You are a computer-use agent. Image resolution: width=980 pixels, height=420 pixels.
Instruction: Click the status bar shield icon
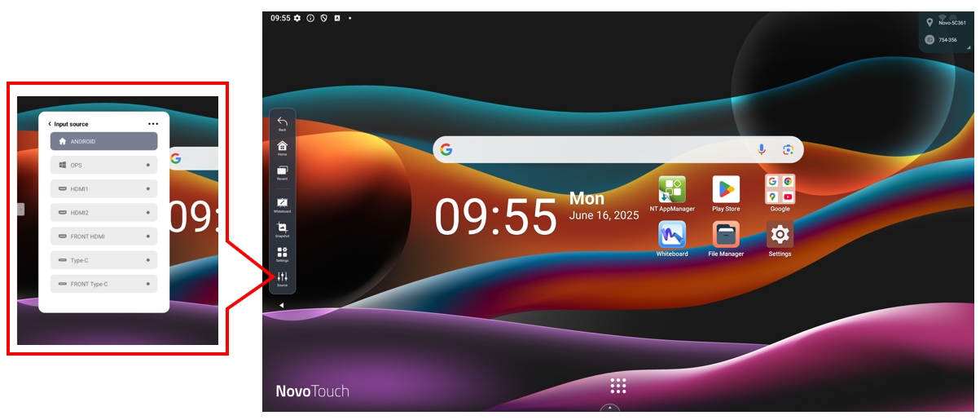pos(323,18)
